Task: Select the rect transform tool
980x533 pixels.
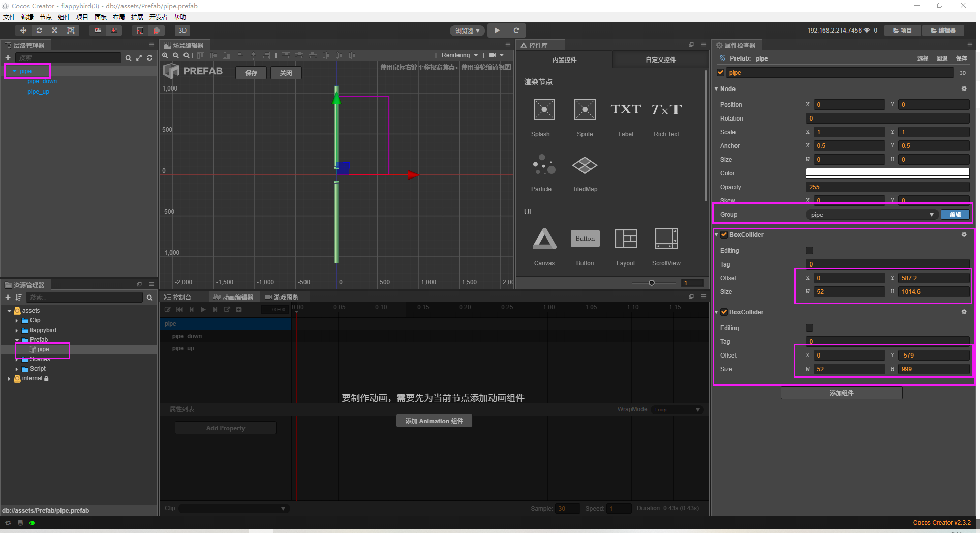Action: [x=71, y=31]
